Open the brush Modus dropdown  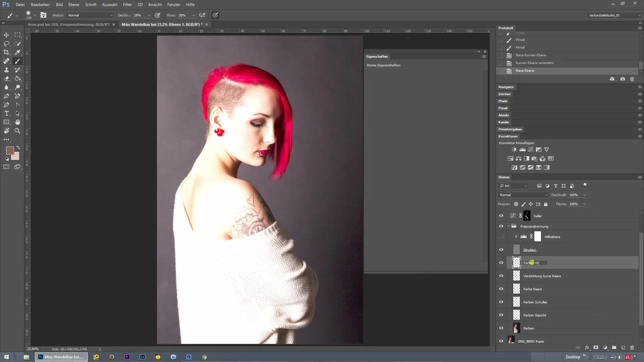tap(90, 15)
